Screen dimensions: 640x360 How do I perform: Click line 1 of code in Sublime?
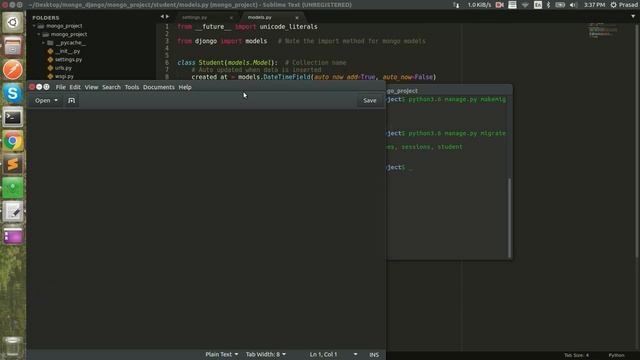(247, 27)
